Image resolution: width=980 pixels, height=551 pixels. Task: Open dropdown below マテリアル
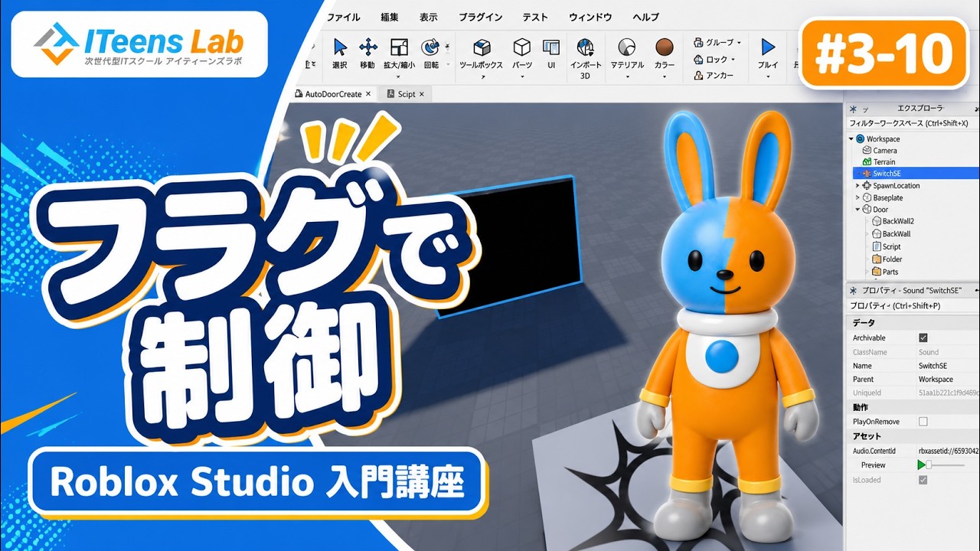click(626, 77)
